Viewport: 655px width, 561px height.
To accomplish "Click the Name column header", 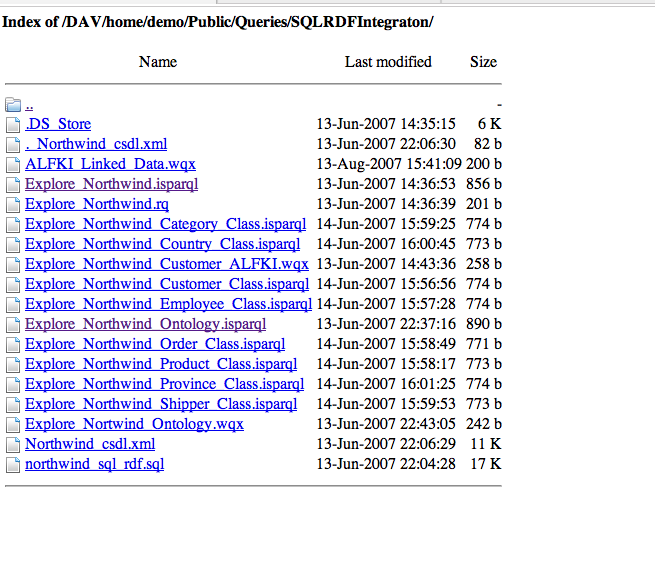I will point(158,62).
